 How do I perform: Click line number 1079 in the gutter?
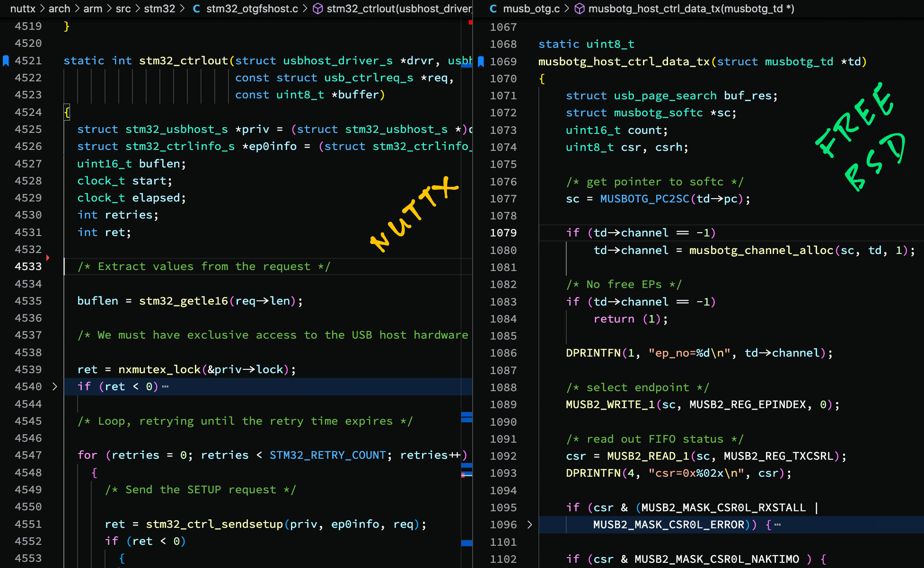click(x=503, y=233)
